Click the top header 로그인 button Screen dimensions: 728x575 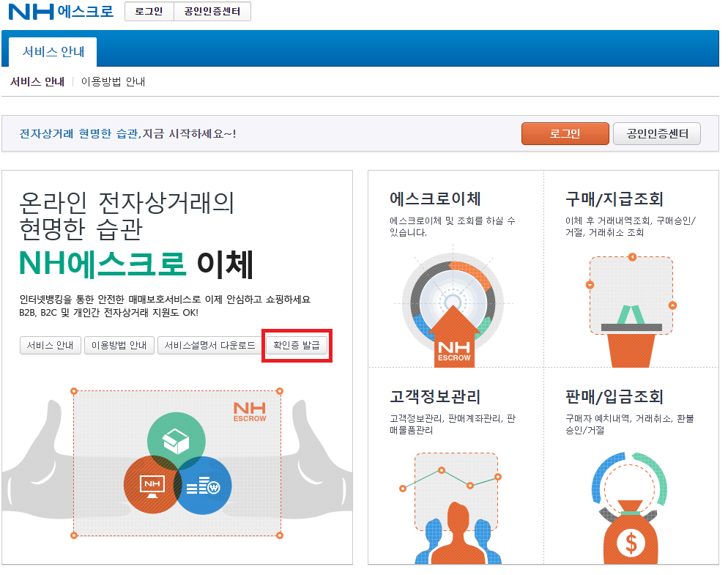coord(149,11)
